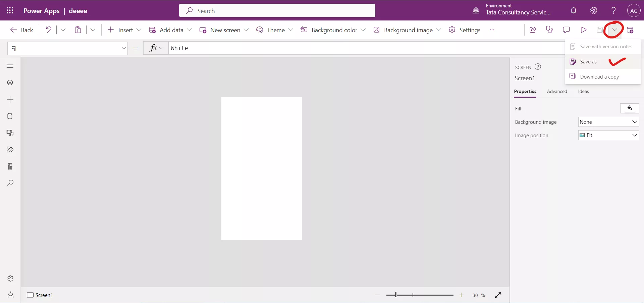Open the Tree view layers icon

[10, 83]
